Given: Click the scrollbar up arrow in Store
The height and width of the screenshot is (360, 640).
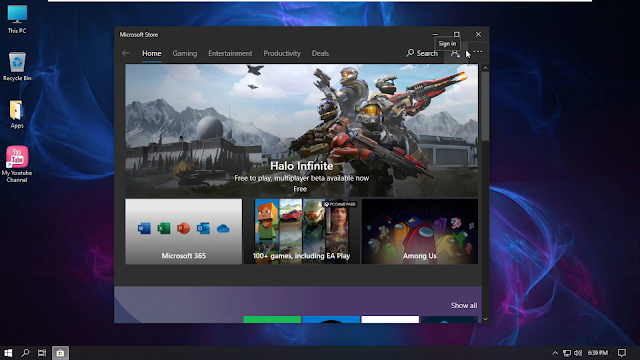Looking at the screenshot, I should point(485,68).
